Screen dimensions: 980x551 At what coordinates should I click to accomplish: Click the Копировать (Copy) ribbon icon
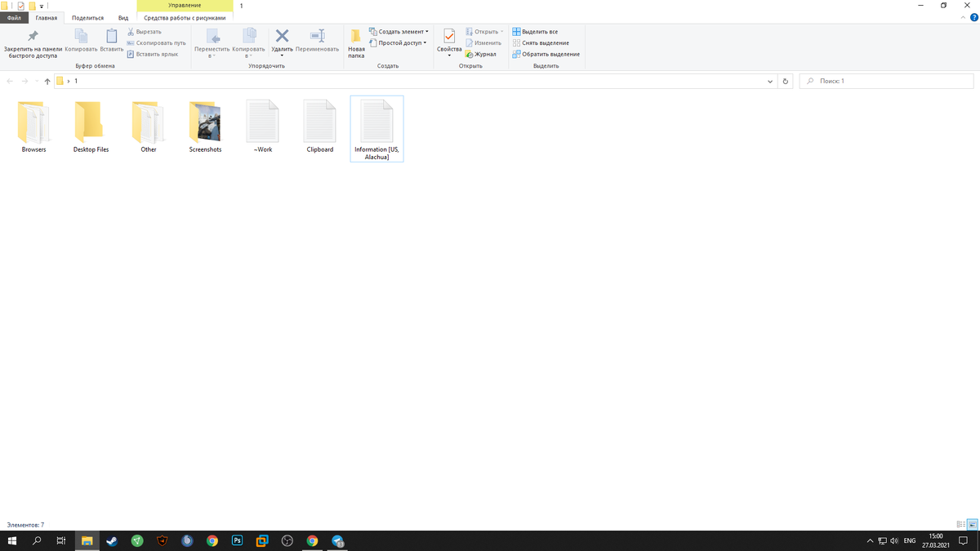tap(81, 39)
